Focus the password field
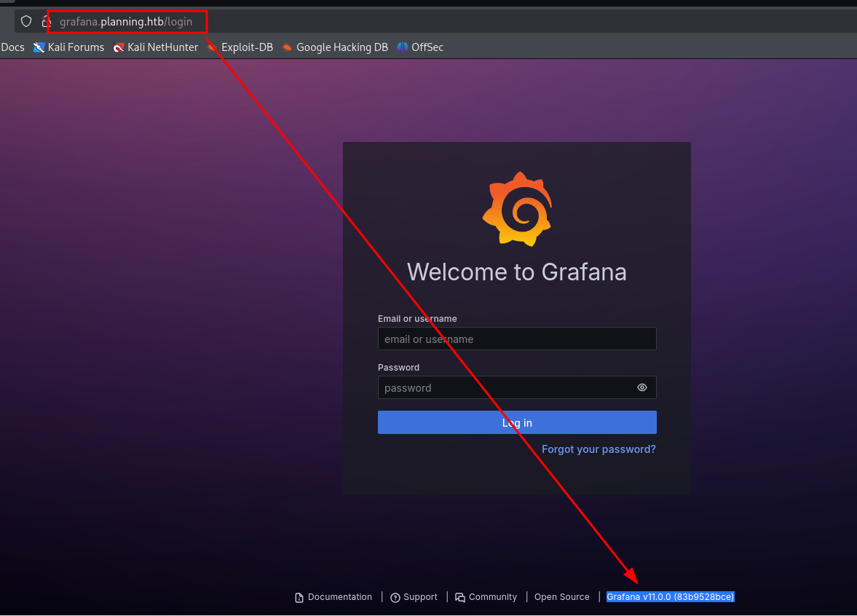Viewport: 857px width, 616px height. [x=517, y=387]
